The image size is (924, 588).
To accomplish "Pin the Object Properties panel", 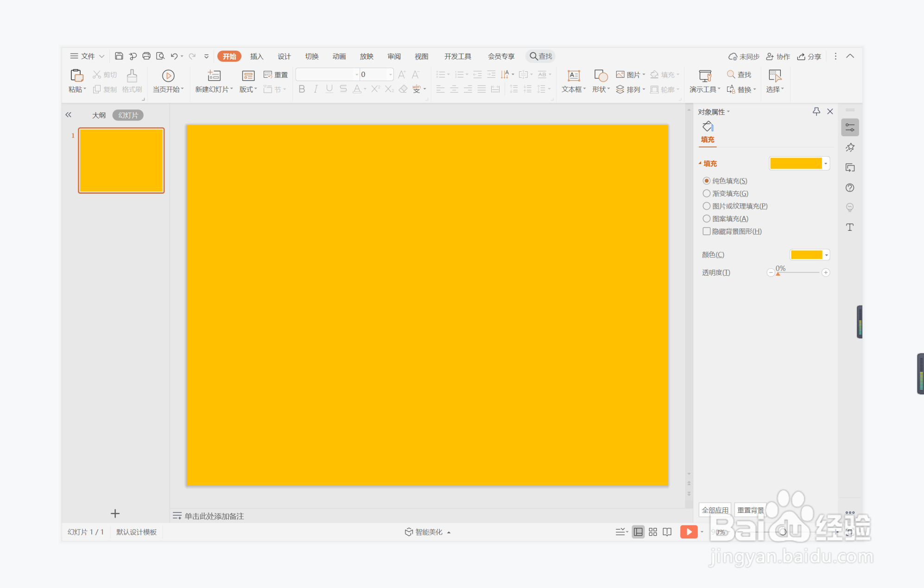I will 816,111.
